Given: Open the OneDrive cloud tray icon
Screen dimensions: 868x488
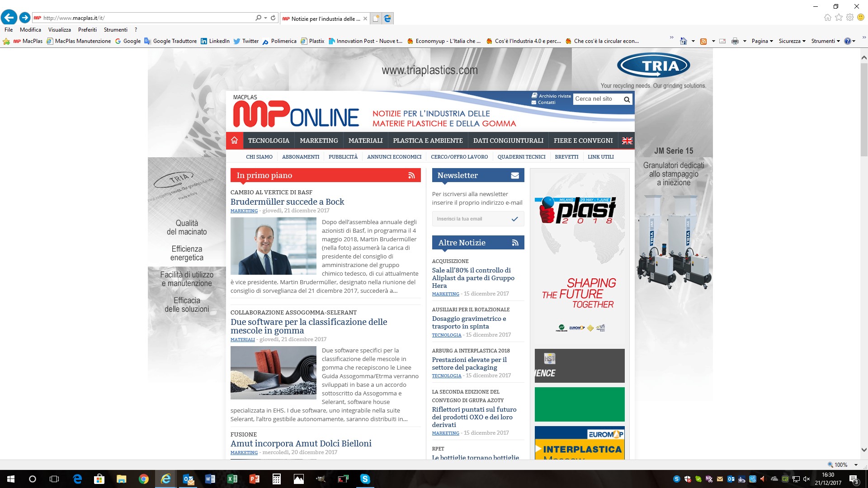Looking at the screenshot, I should click(774, 479).
